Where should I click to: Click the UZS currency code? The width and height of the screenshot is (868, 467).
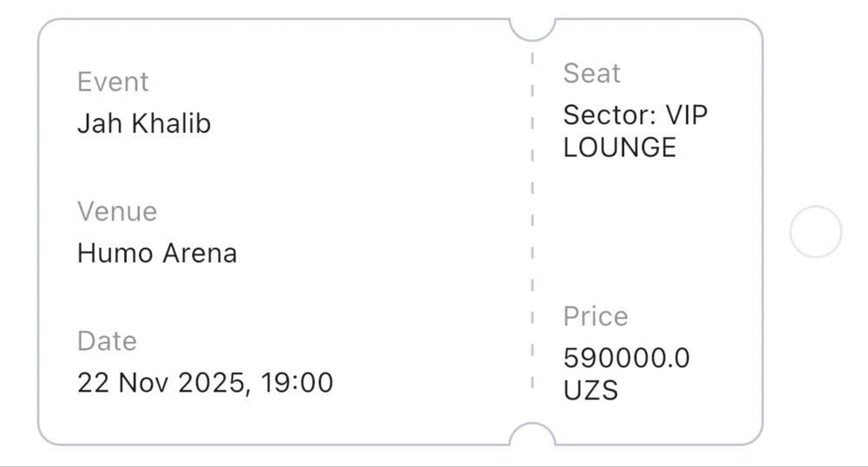click(x=591, y=391)
